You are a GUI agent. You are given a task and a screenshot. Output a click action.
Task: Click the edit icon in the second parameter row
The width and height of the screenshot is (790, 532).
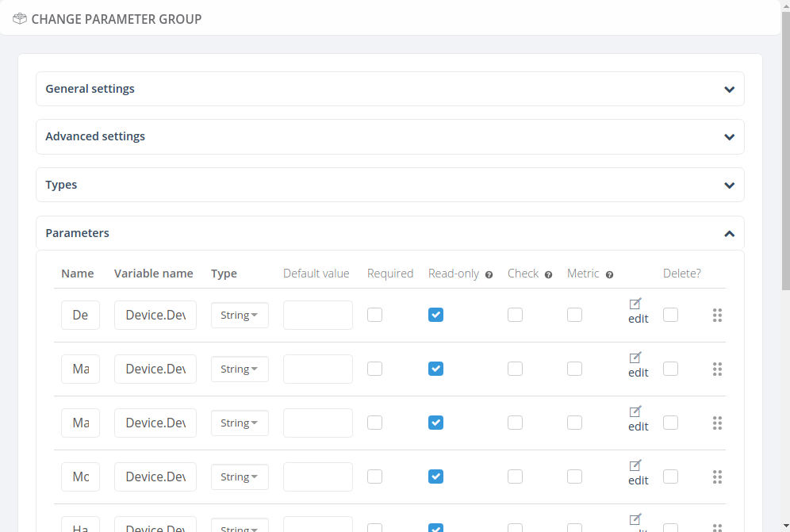click(x=636, y=358)
